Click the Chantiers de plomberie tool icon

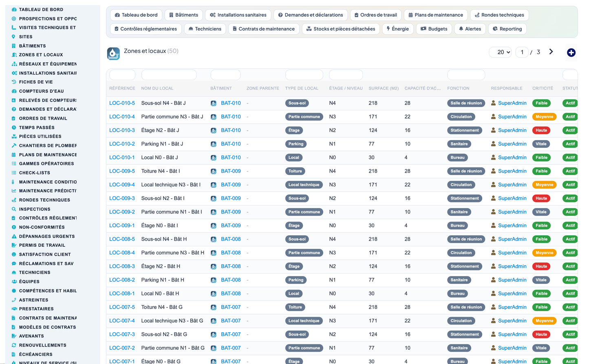tap(14, 145)
